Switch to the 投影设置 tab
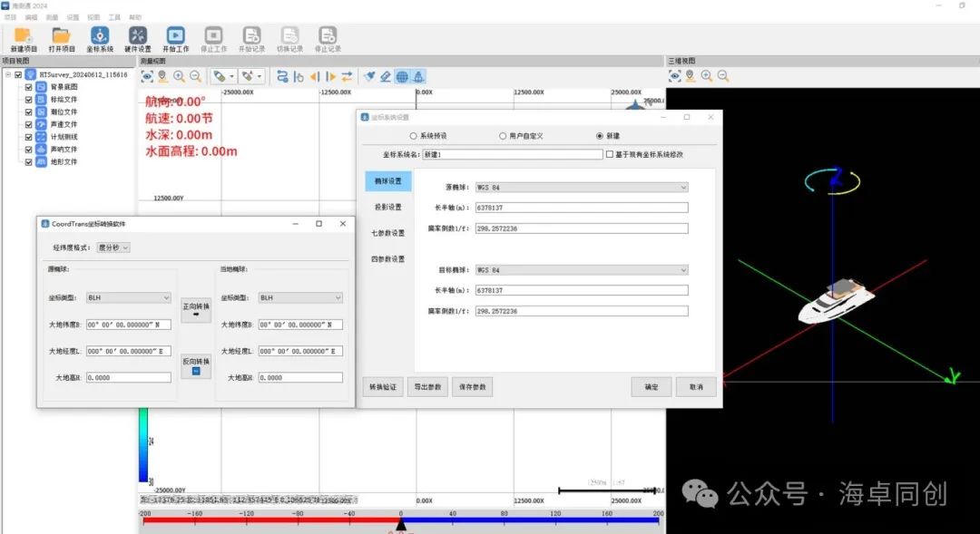This screenshot has height=534, width=980. click(x=387, y=207)
